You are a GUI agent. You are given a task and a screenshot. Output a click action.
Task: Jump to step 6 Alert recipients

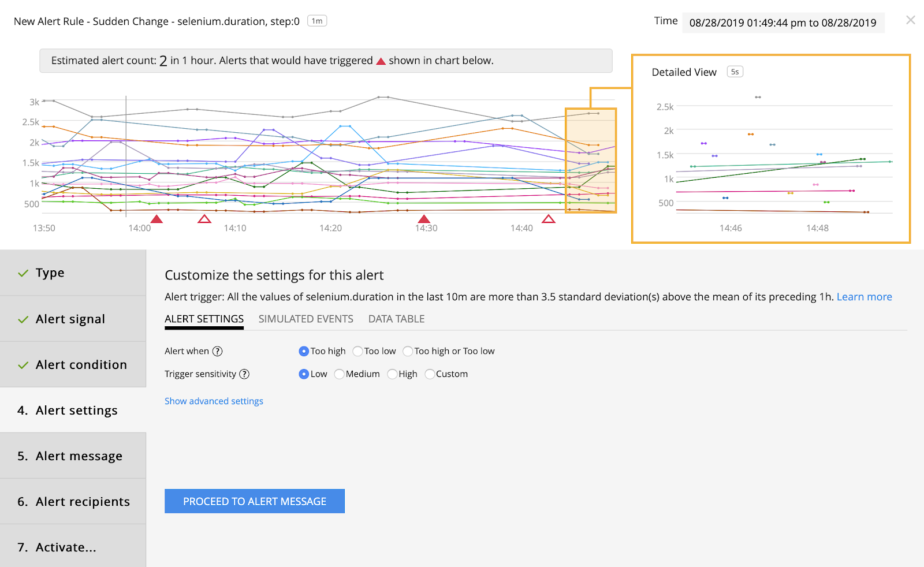(x=73, y=501)
